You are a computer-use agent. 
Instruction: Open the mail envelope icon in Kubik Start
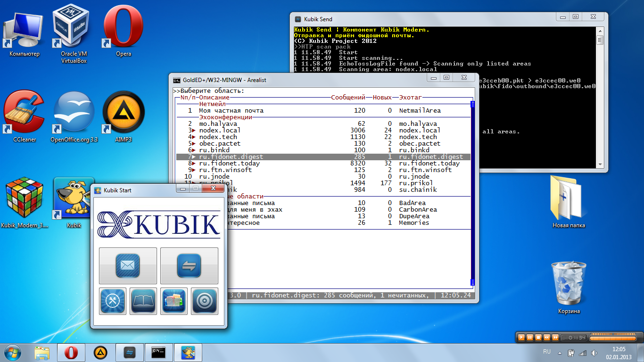point(127,266)
